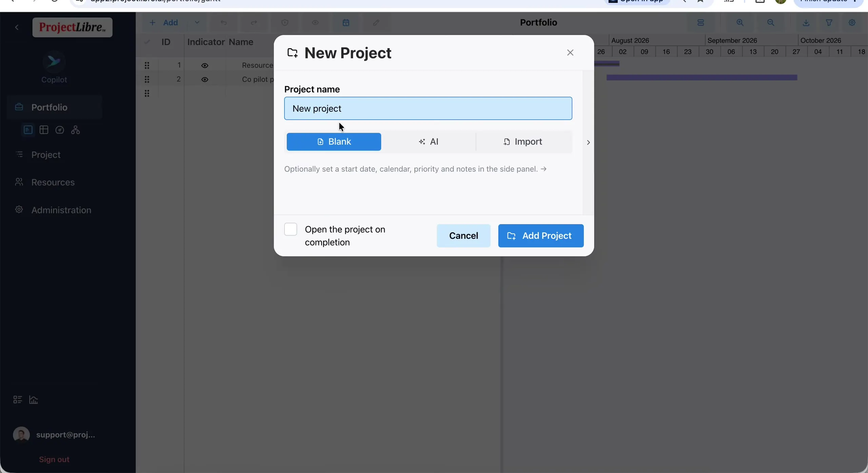The image size is (868, 473).
Task: Click the download export icon
Action: tap(806, 23)
